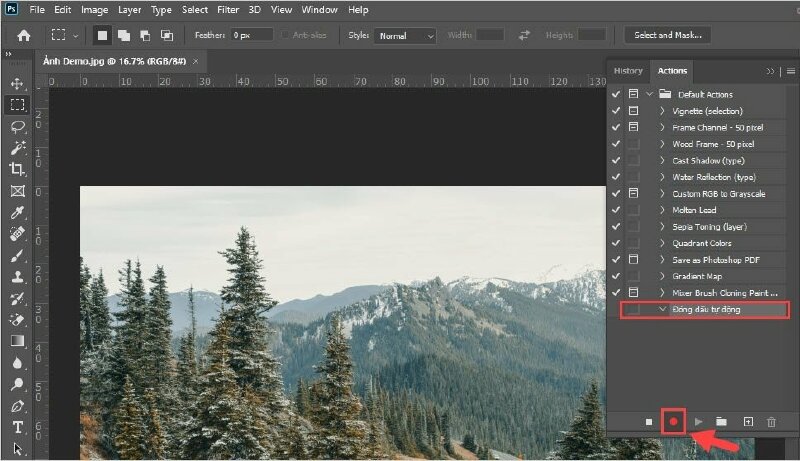Image resolution: width=800 pixels, height=461 pixels.
Task: Delete action using the trash icon
Action: point(771,422)
